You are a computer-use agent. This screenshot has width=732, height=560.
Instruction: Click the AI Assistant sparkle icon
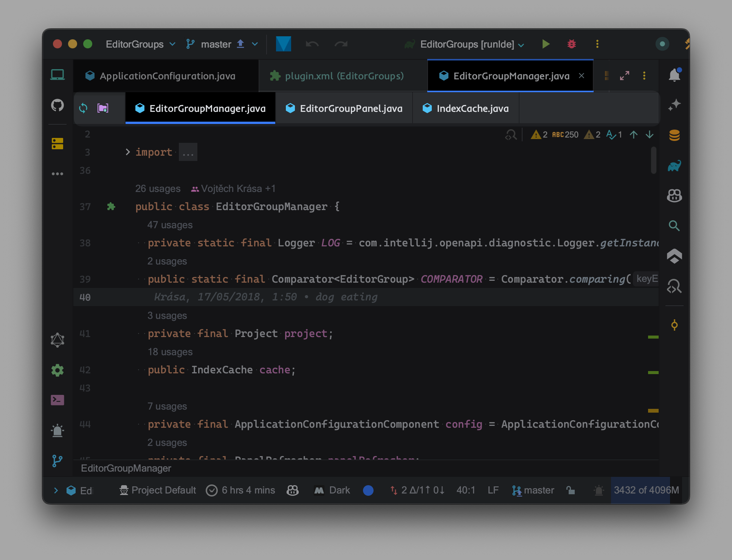[x=674, y=105]
